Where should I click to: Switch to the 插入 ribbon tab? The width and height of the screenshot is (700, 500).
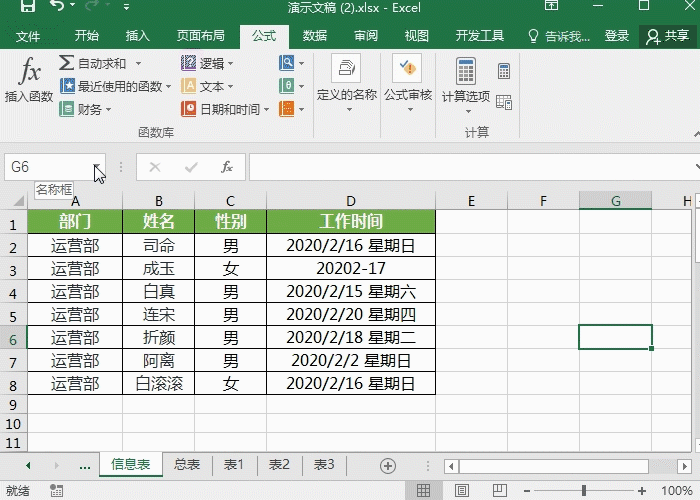point(138,36)
